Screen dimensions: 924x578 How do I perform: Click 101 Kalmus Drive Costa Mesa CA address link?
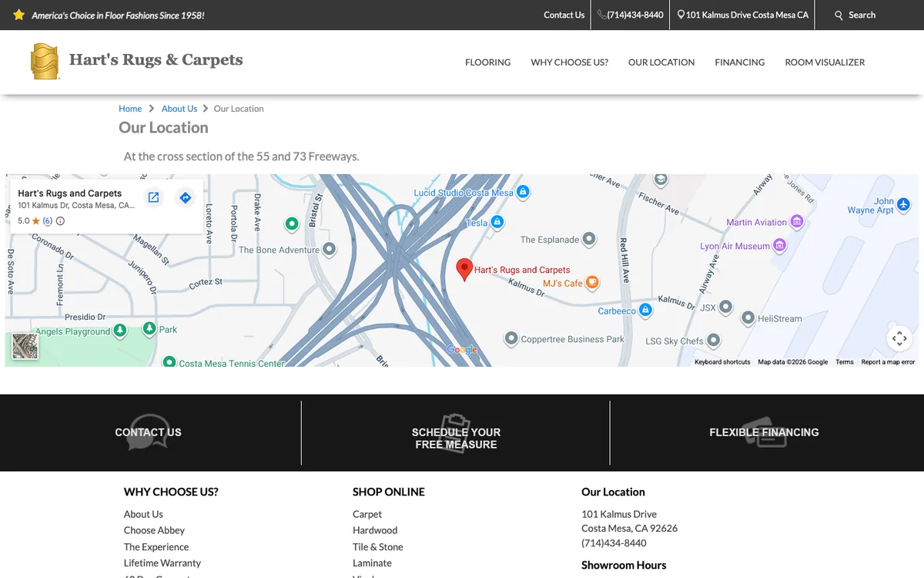pos(747,15)
